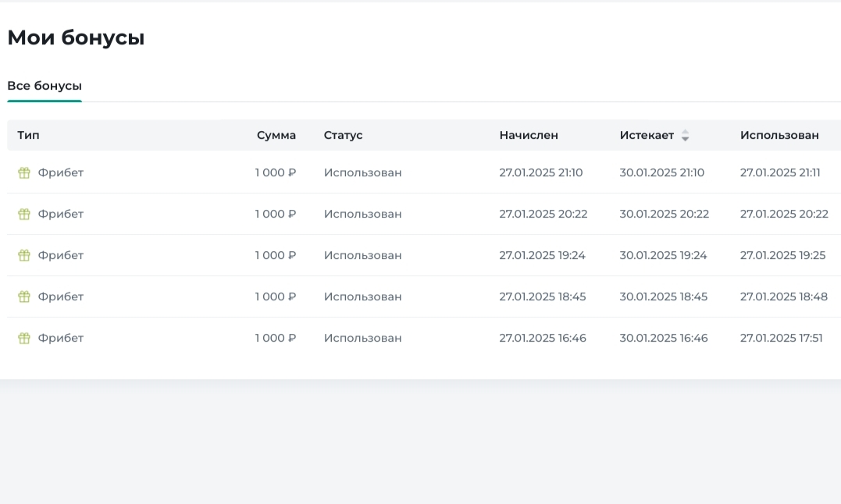841x504 pixels.
Task: Click gift icon of freebet credited 19:24
Action: [24, 255]
